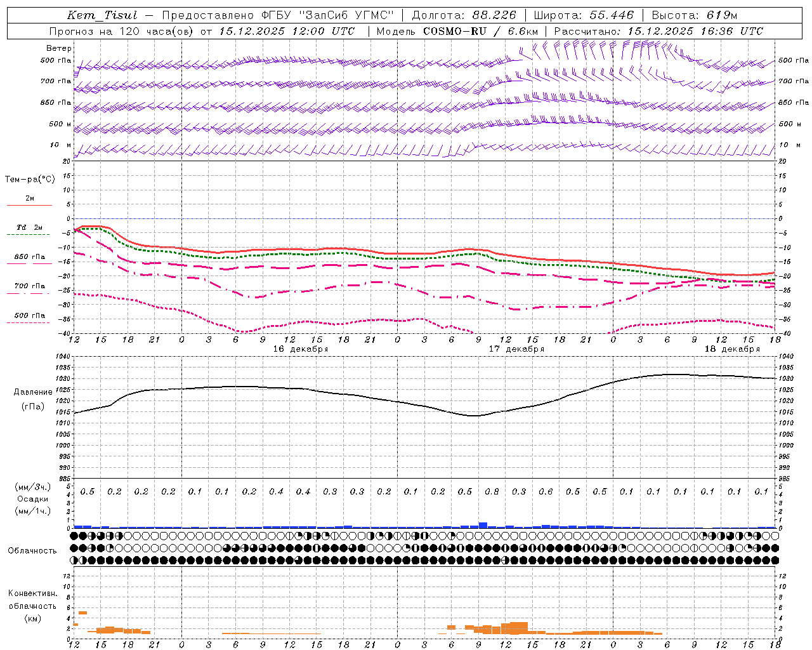This screenshot has width=812, height=650.
Task: Click the date label 16 декабря
Action: [301, 348]
